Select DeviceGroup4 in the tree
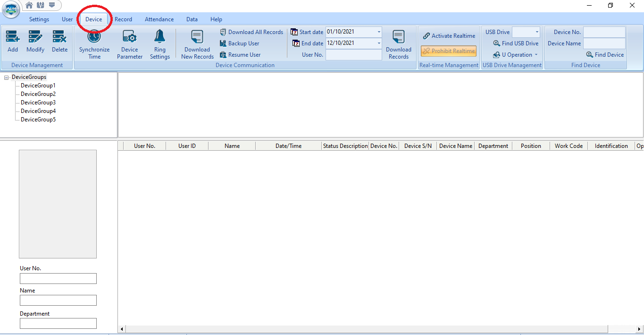Image resolution: width=644 pixels, height=335 pixels. 38,111
